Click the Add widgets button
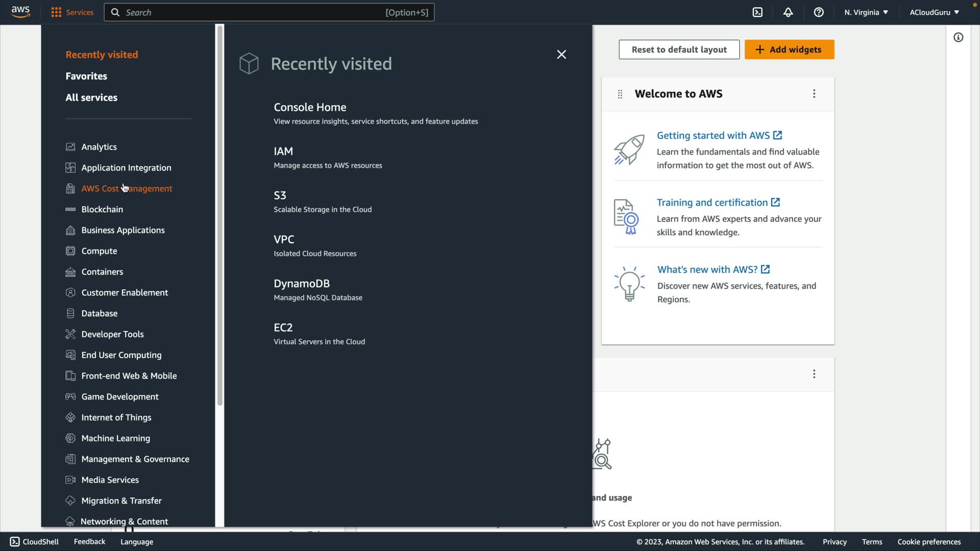Image resolution: width=980 pixels, height=551 pixels. coord(789,49)
